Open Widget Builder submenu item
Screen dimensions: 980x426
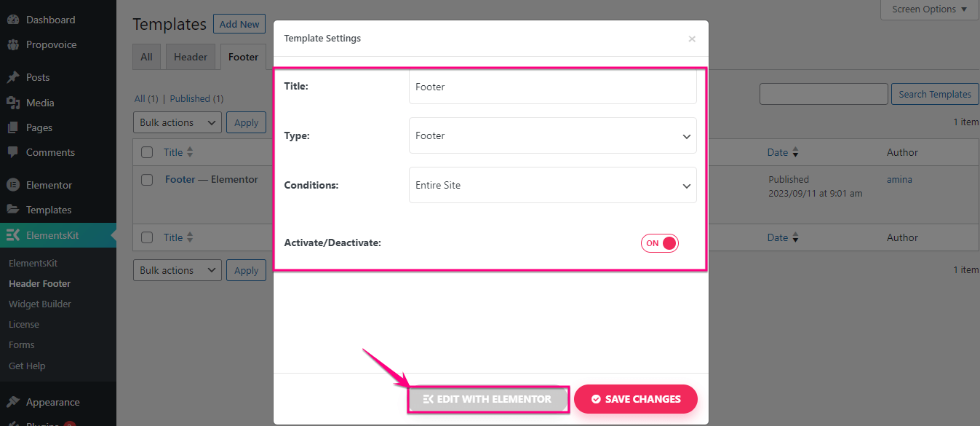click(x=40, y=304)
